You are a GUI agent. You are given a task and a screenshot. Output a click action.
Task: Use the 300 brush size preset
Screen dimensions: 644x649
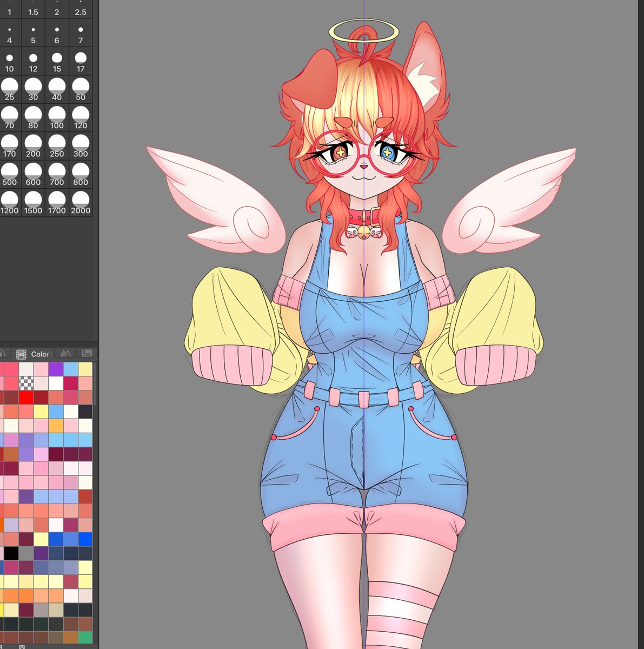point(81,145)
